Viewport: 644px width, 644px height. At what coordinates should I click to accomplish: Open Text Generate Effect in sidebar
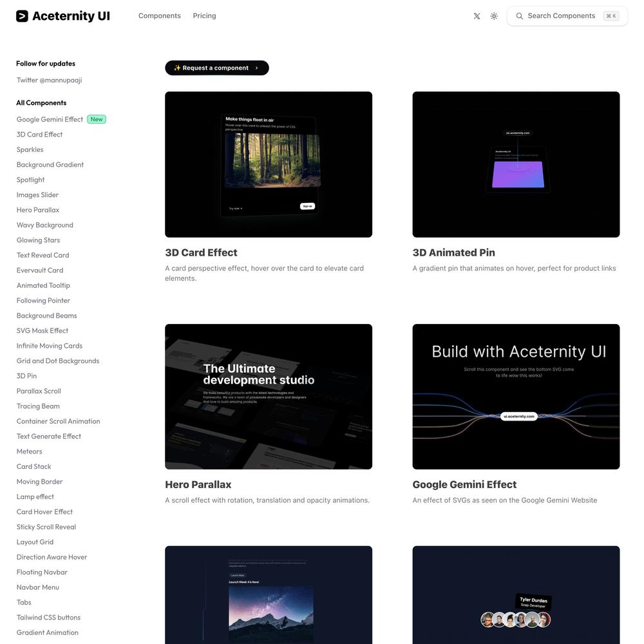coord(49,436)
